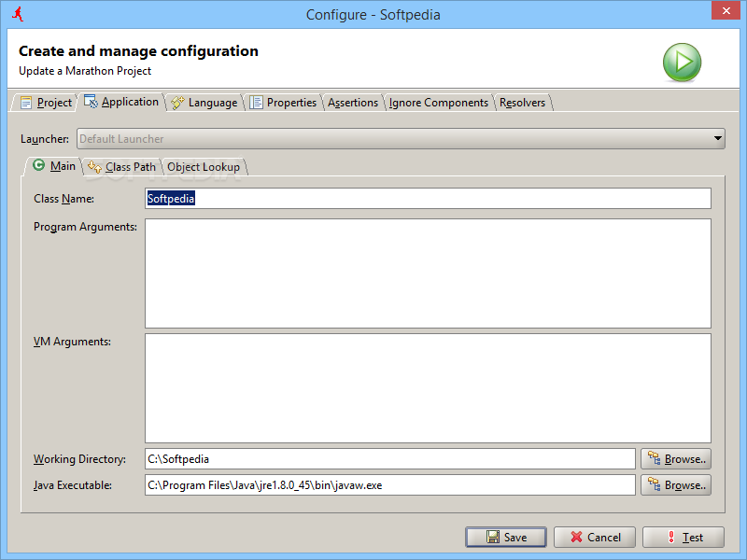
Task: Click folder tree icon beside Working Directory Browse
Action: [655, 458]
